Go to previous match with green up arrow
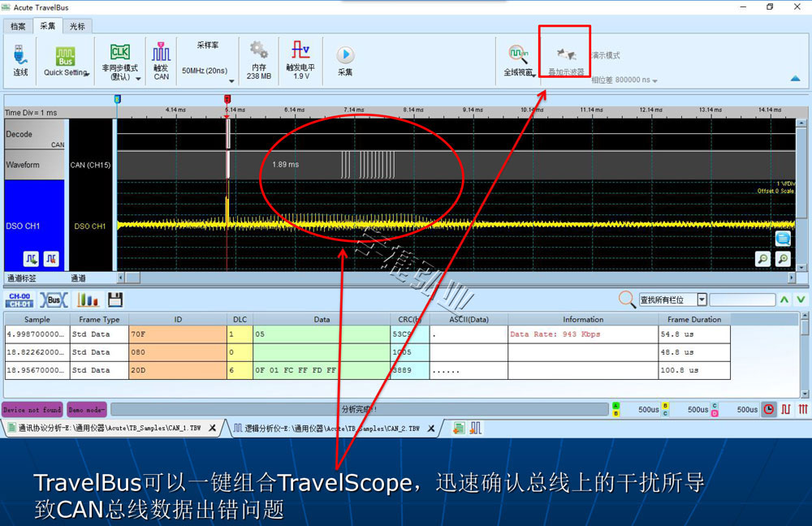The width and height of the screenshot is (812, 526). 784,300
